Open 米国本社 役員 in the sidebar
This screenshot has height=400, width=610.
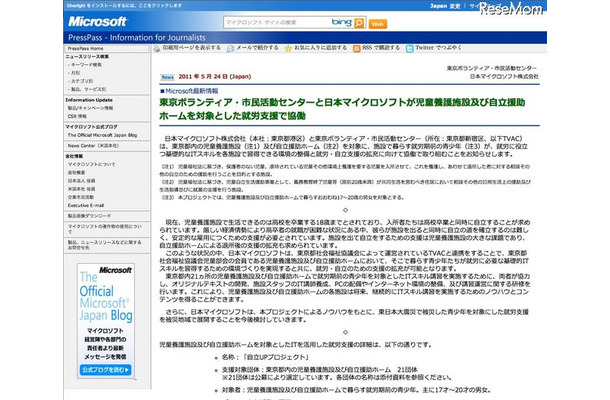pos(81,189)
